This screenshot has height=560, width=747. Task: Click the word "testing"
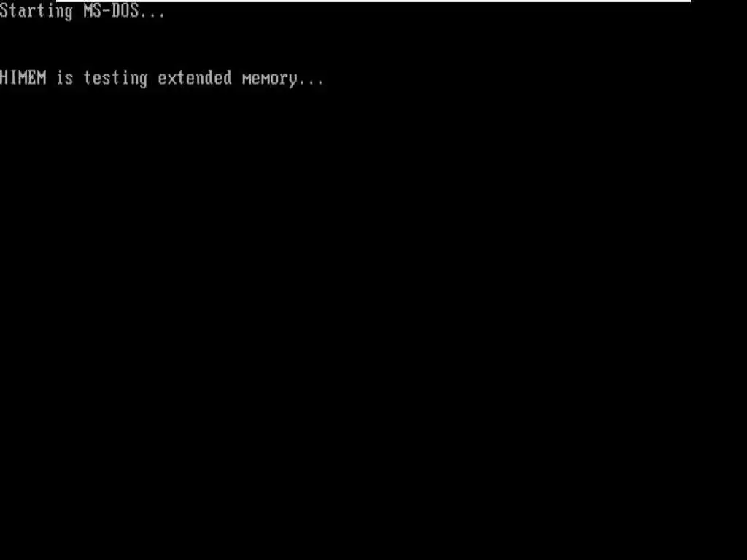click(116, 79)
